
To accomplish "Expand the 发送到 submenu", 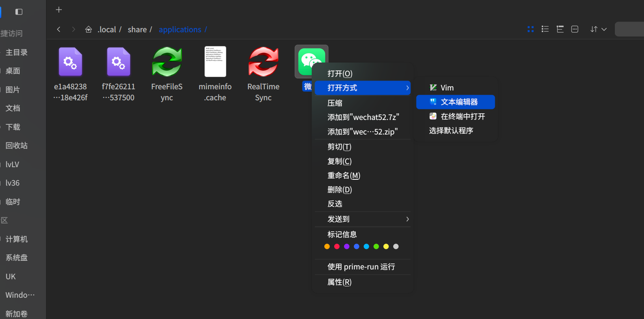I will [x=363, y=219].
